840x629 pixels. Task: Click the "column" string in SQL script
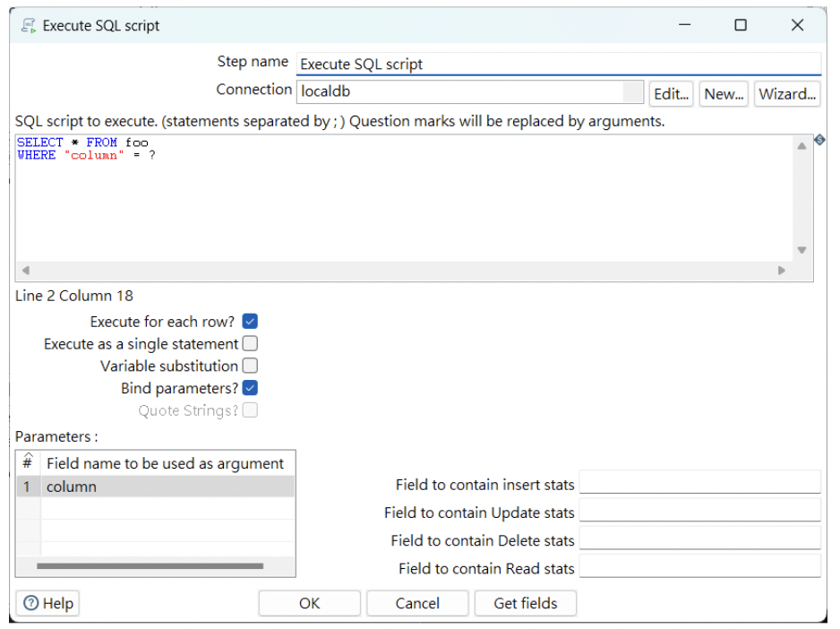coord(94,155)
